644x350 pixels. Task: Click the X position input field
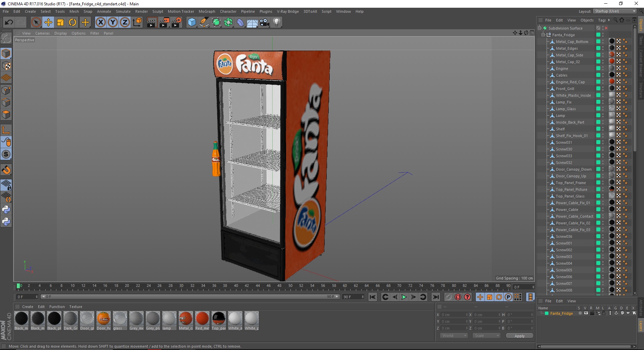pos(454,315)
